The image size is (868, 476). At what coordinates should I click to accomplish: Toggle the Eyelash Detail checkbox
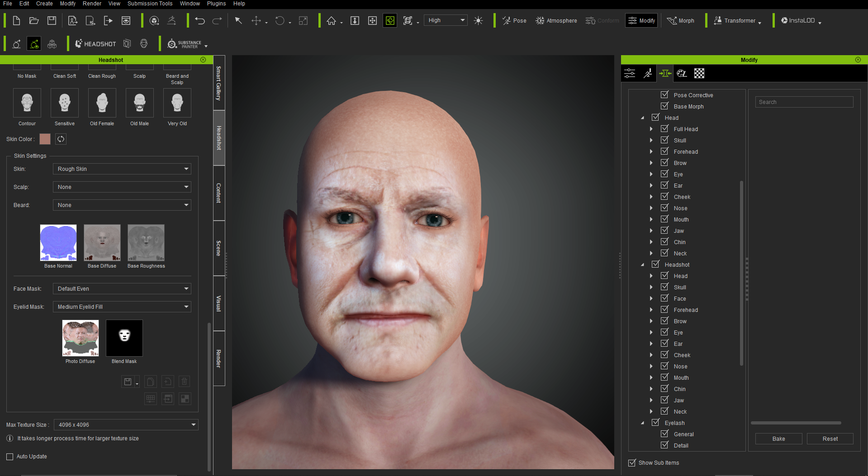point(664,445)
